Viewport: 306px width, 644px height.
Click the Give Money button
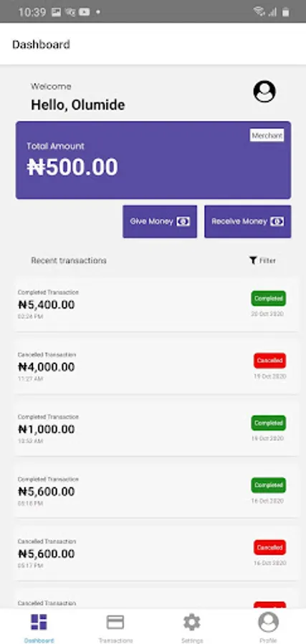click(x=160, y=221)
